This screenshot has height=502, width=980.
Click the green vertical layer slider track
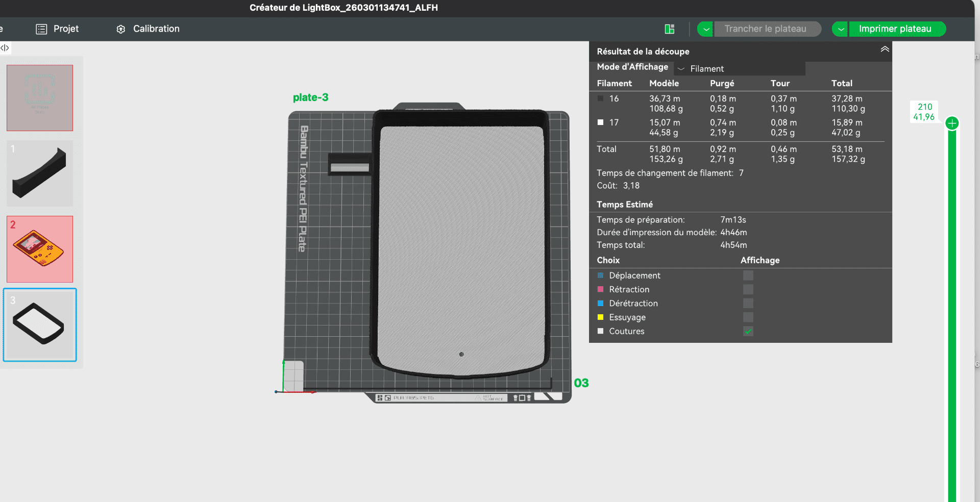tap(952, 306)
